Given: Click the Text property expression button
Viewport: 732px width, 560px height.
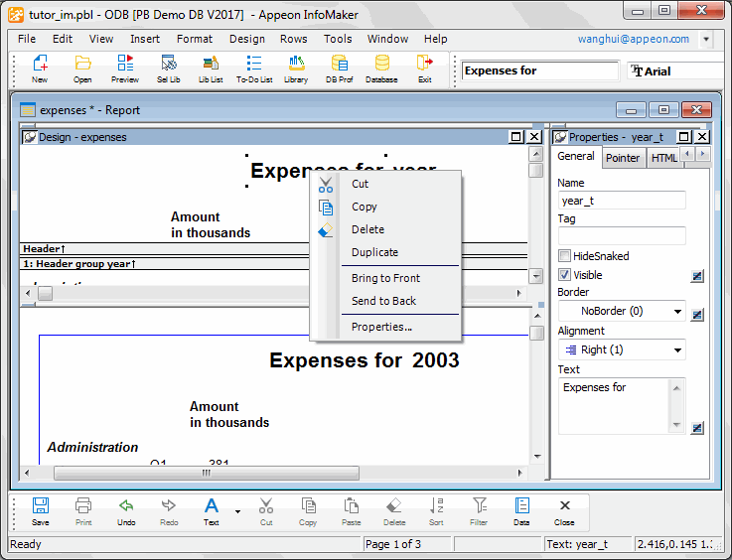Looking at the screenshot, I should coord(697,428).
